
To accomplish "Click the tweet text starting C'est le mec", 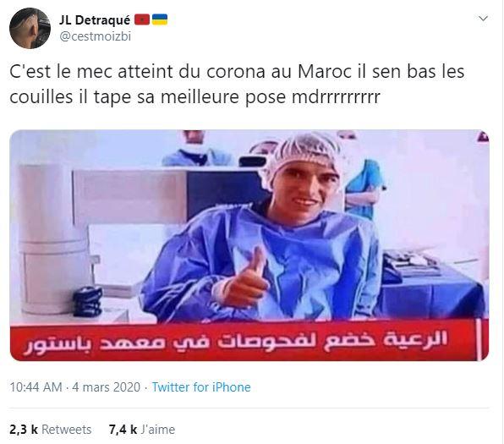I will point(237,85).
